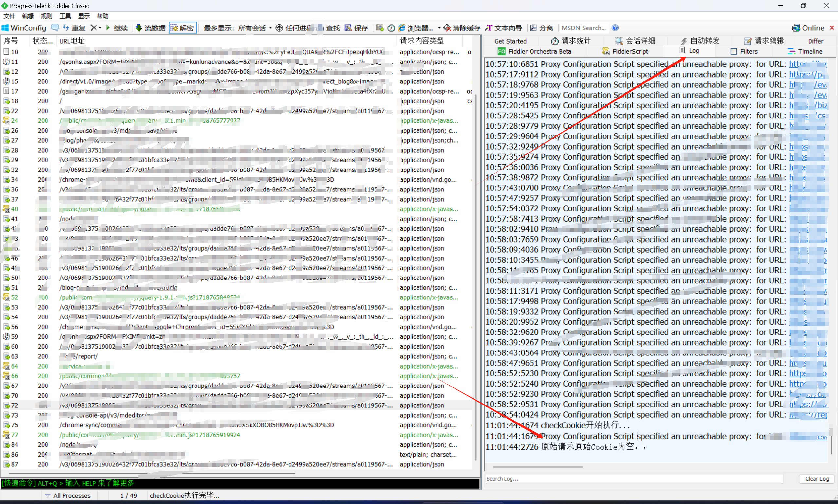
Task: Open the 文件 menu
Action: pyautogui.click(x=9, y=16)
